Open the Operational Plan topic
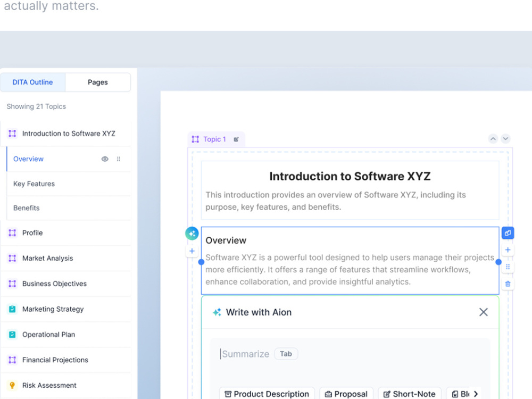The image size is (532, 399). (66, 335)
